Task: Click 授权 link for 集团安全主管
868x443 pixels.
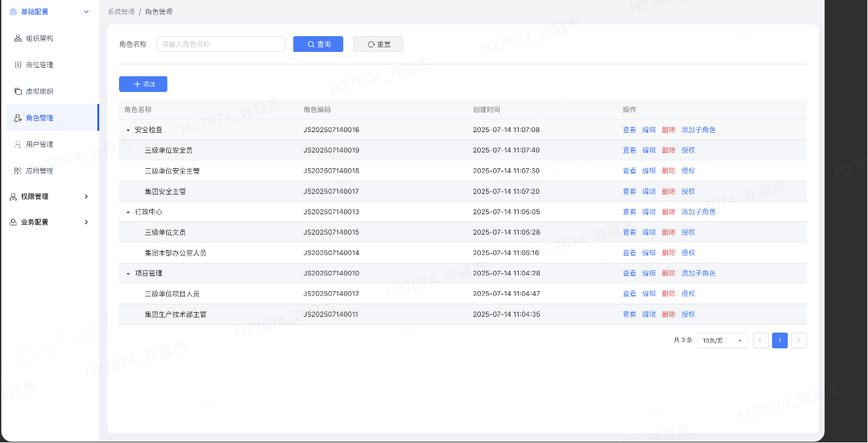Action: click(688, 191)
